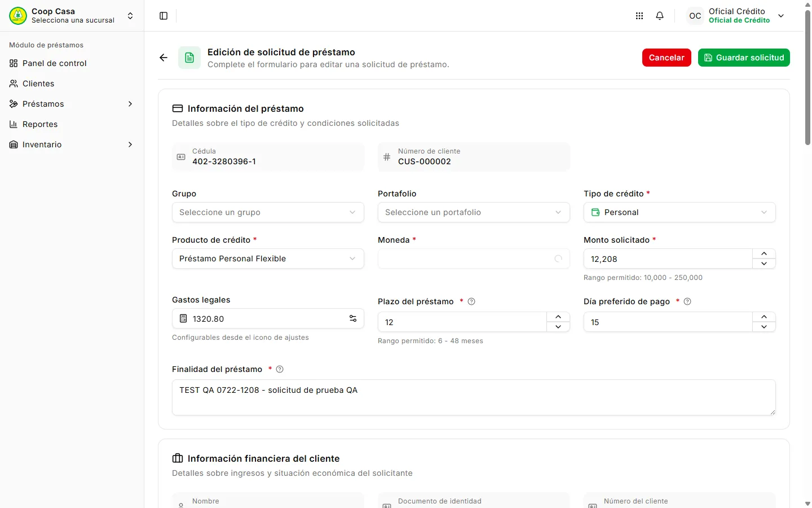Screen dimensions: 812x508
Task: Click 'Rango permitido: 10,000 - 250,000' text
Action: tap(643, 278)
